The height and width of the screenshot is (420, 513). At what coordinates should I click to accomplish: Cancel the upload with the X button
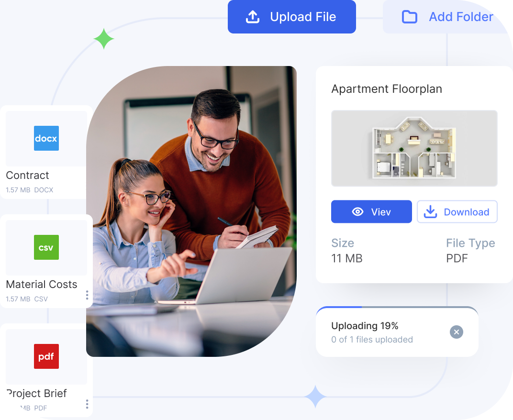click(x=457, y=332)
